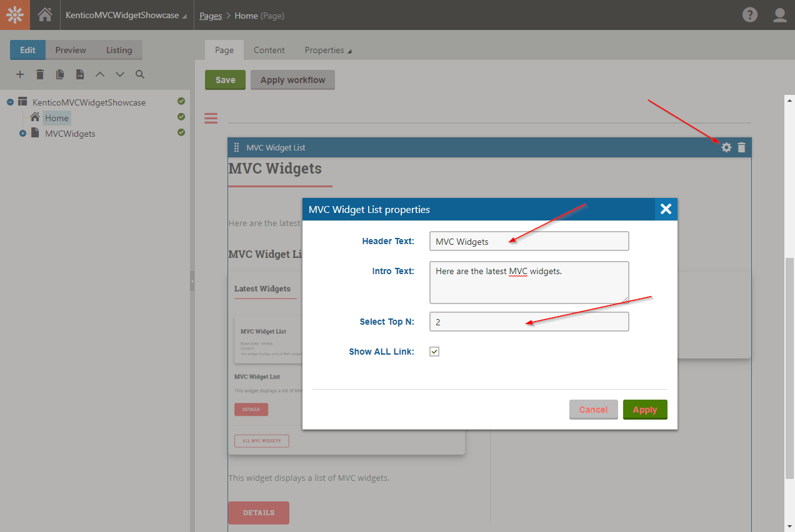Close the widget properties dialog
This screenshot has height=532, width=795.
[666, 209]
